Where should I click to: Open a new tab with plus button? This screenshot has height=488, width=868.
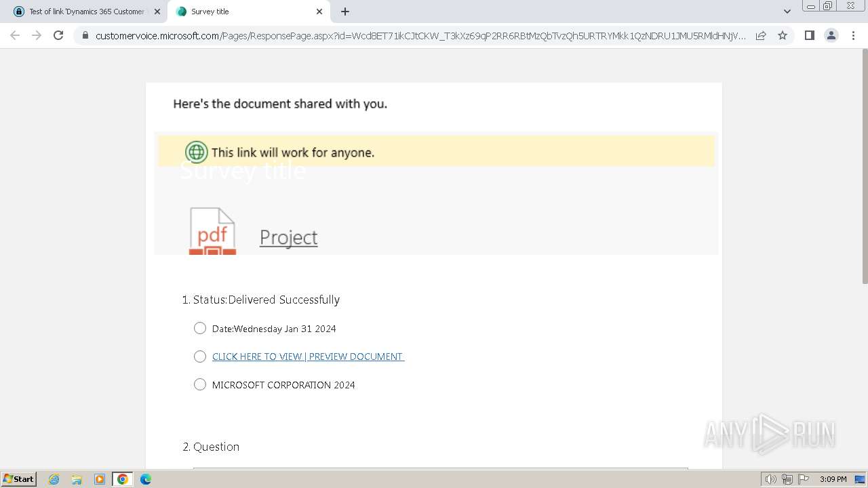coord(345,12)
